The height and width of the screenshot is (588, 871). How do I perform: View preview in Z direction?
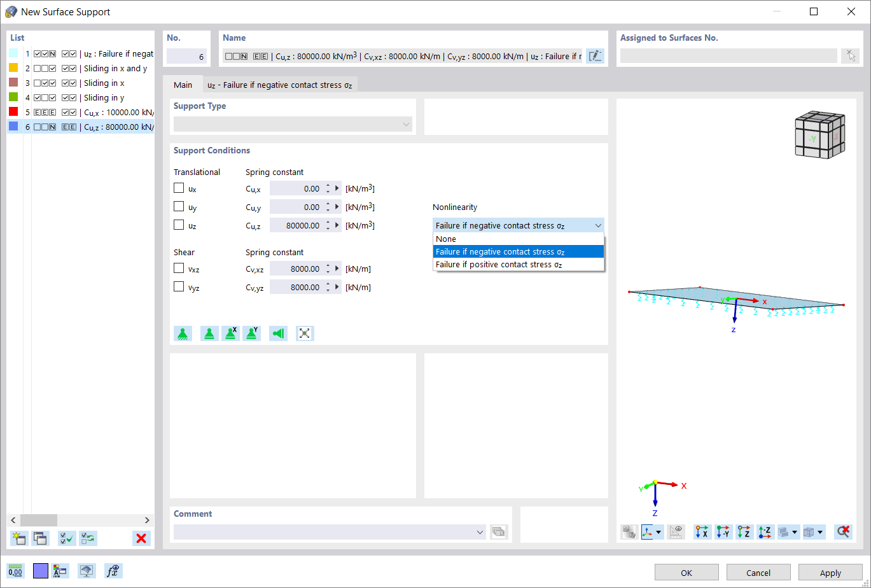coord(744,532)
